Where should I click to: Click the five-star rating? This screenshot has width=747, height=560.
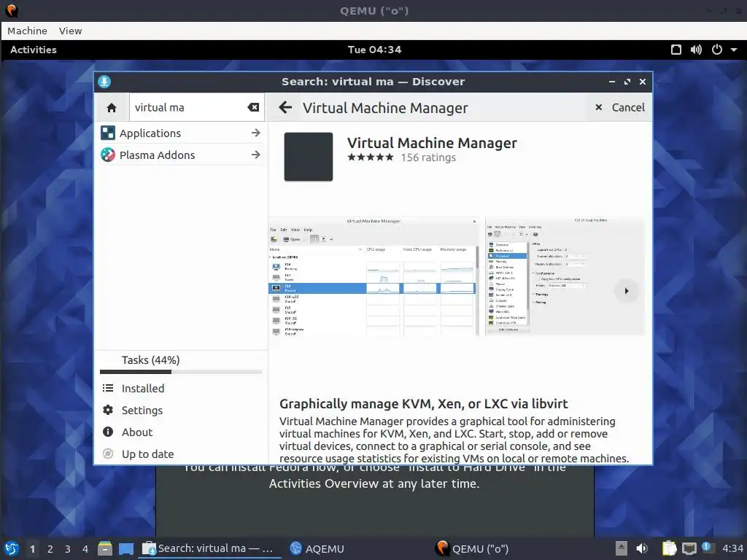[x=371, y=157]
